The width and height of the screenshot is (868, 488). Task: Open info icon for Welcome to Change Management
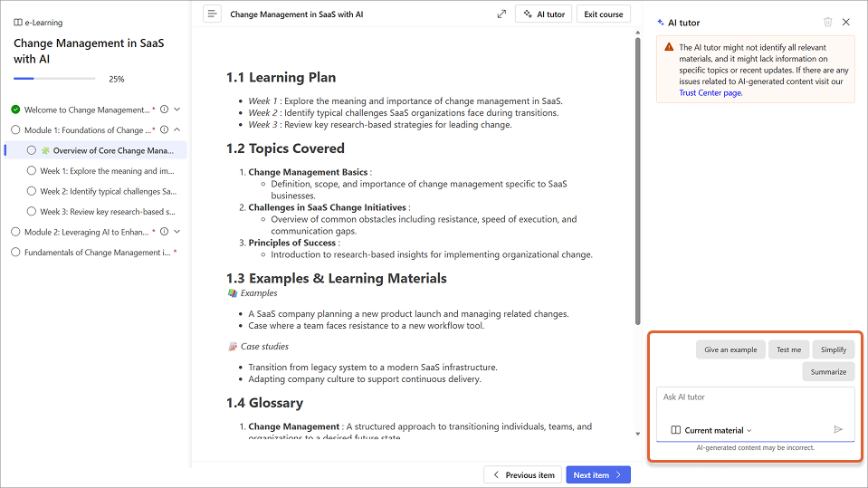164,110
